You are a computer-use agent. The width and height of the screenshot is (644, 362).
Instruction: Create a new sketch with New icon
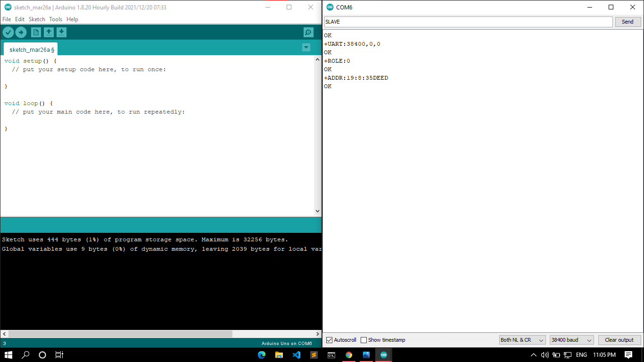click(36, 32)
